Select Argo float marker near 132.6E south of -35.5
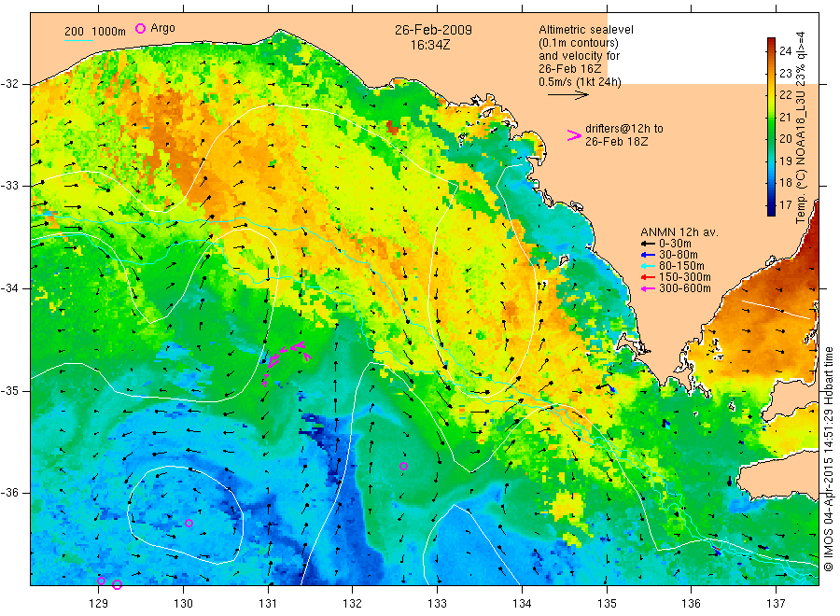The image size is (840, 616). point(403,466)
